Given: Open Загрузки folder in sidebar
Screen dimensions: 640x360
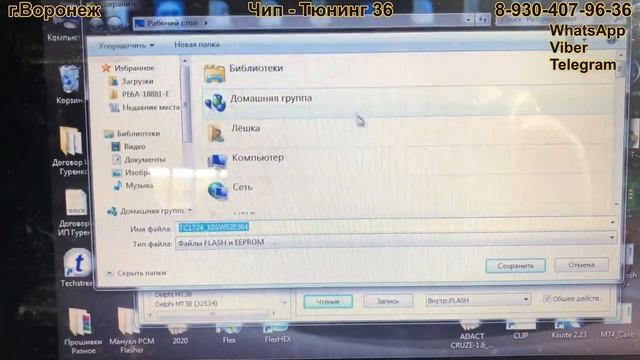Looking at the screenshot, I should coord(137,81).
